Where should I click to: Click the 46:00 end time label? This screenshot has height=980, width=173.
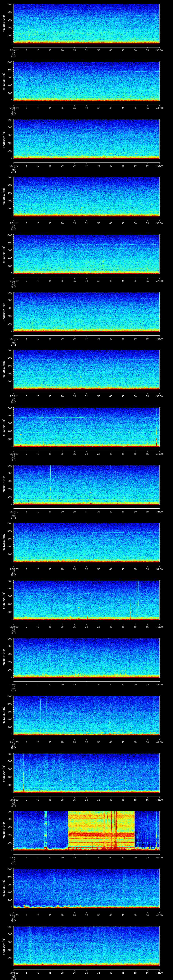tap(159, 972)
